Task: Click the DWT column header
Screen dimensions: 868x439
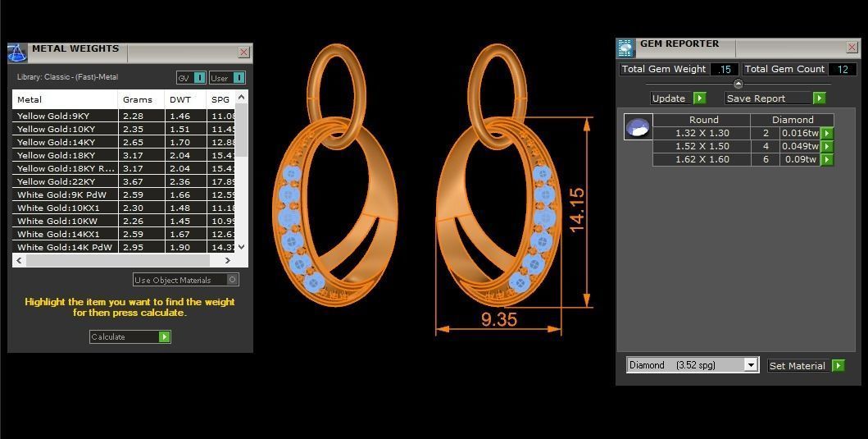Action: 185,100
